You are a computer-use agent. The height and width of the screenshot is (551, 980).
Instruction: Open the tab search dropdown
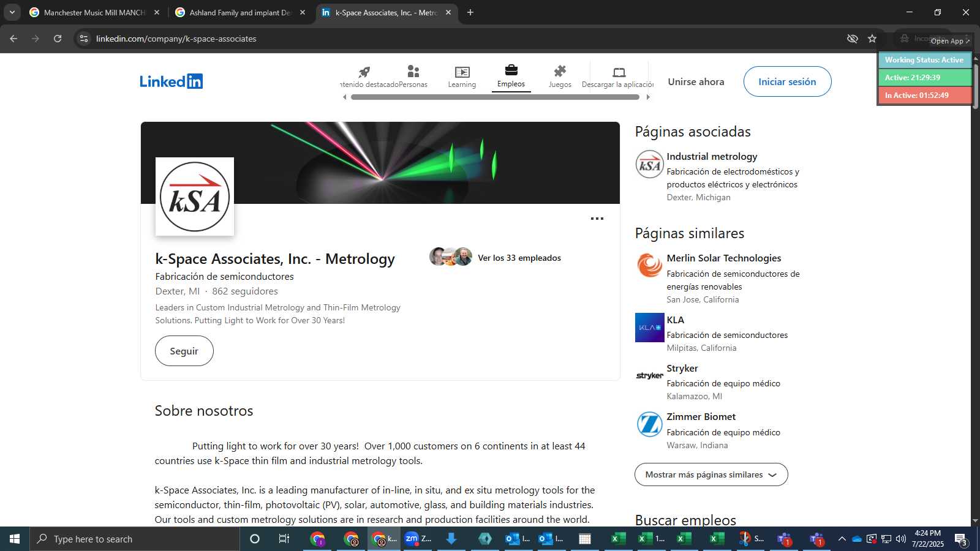[x=12, y=12]
